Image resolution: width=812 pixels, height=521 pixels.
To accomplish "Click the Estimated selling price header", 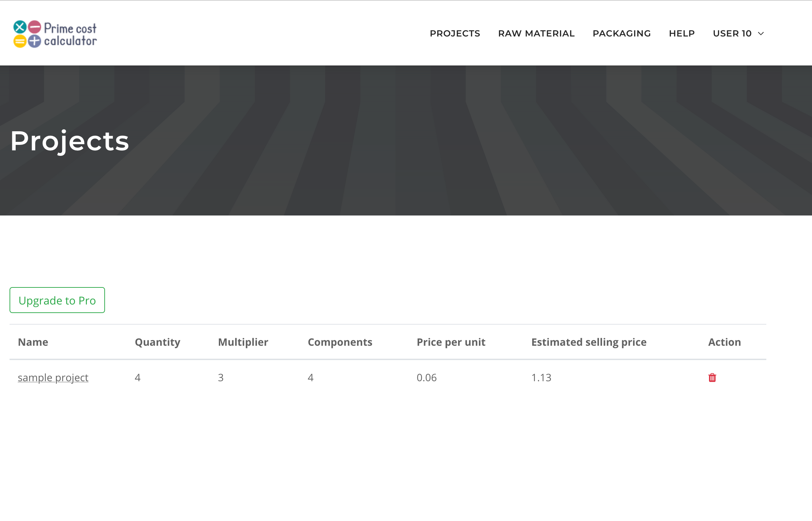I will pyautogui.click(x=589, y=342).
